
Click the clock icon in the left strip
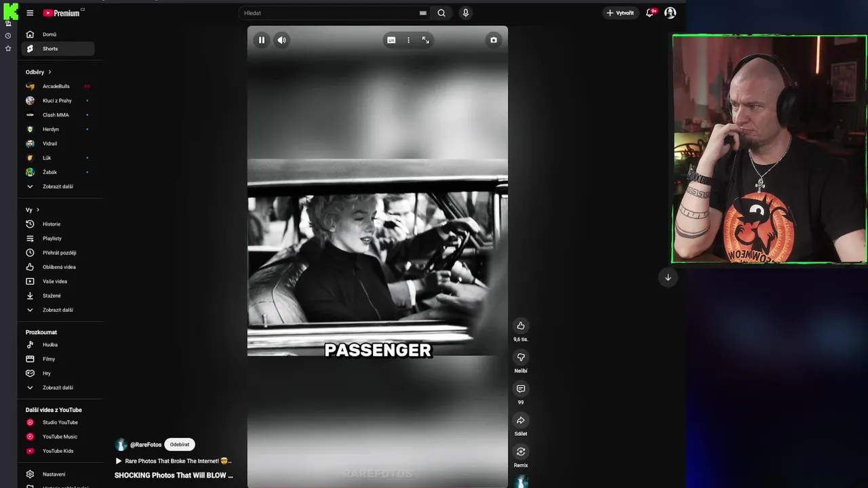tap(8, 36)
